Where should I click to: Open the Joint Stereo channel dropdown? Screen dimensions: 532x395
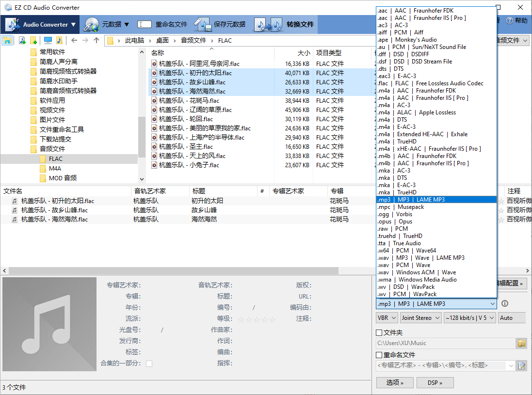(x=420, y=317)
